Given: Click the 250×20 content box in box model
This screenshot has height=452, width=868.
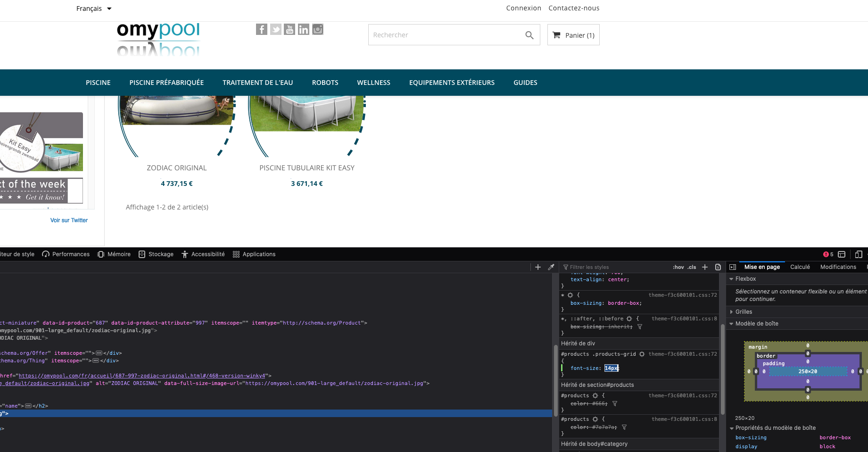Looking at the screenshot, I should (808, 372).
